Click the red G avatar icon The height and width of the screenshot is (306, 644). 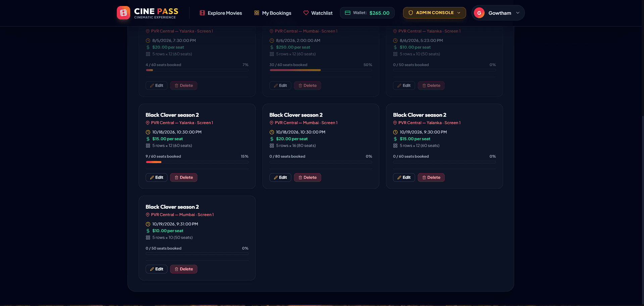coord(479,13)
